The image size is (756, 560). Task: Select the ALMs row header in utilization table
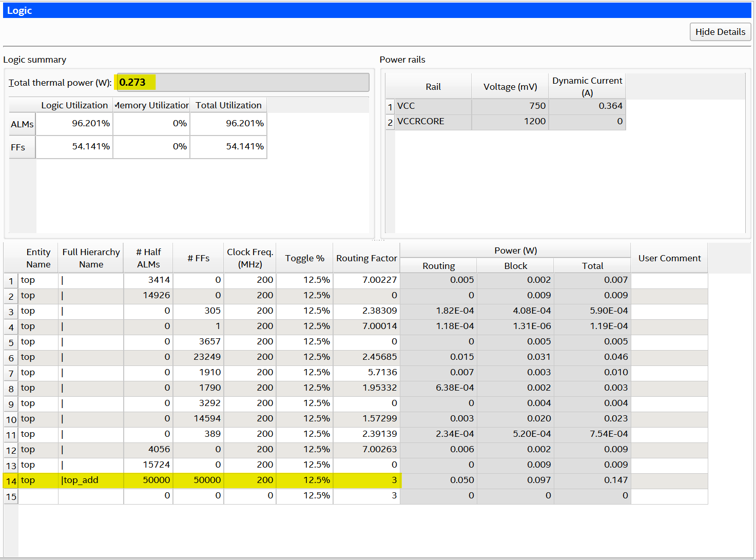pos(22,124)
